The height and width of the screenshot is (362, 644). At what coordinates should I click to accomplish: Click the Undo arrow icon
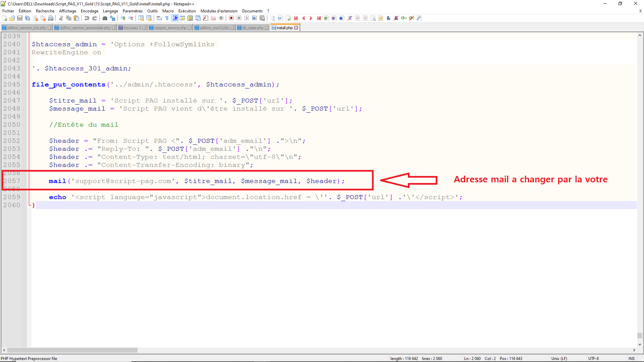(87, 18)
